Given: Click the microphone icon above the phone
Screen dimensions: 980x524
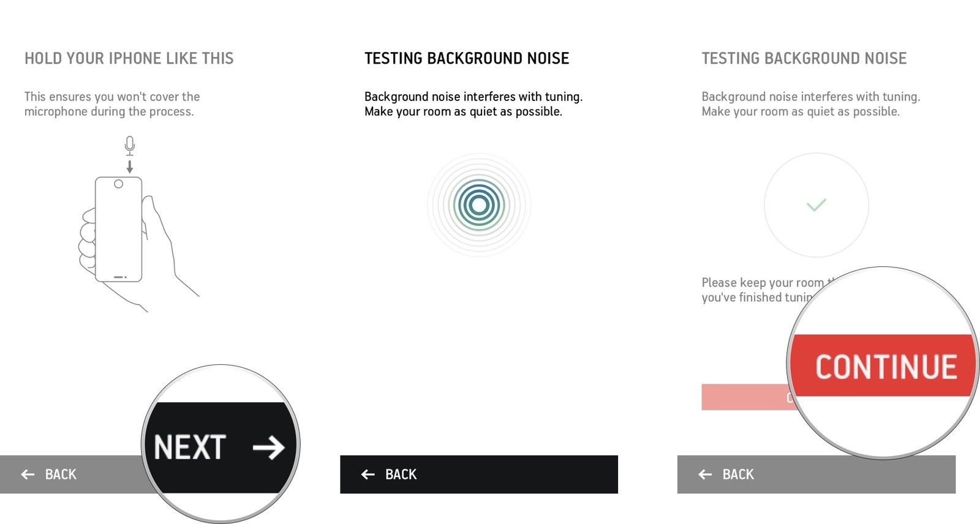Looking at the screenshot, I should pyautogui.click(x=129, y=145).
